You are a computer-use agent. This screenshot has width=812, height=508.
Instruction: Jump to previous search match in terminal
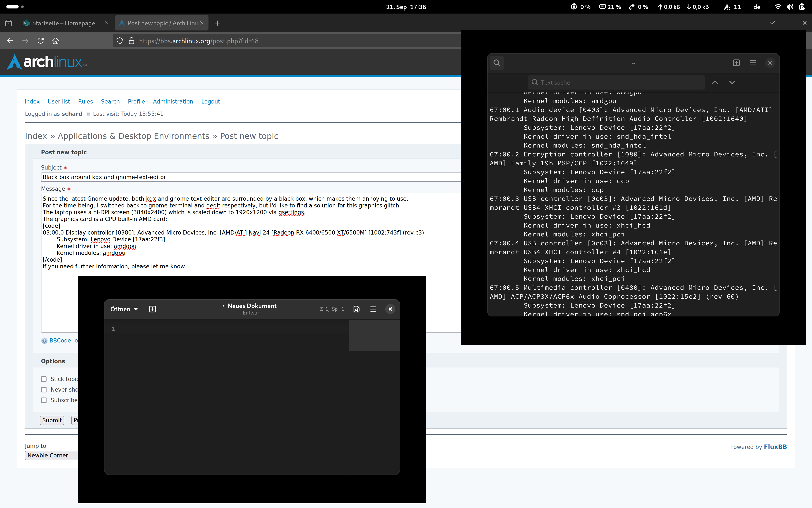pos(715,82)
